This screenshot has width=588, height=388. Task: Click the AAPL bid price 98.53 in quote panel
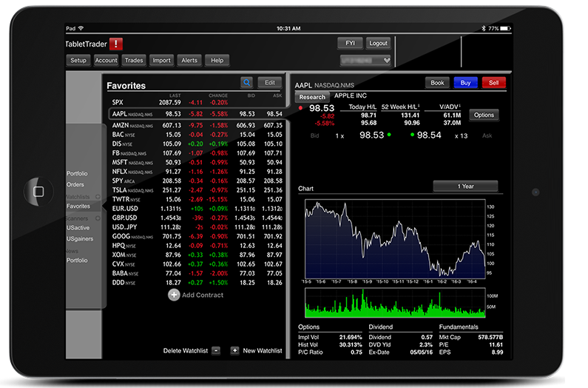(371, 136)
